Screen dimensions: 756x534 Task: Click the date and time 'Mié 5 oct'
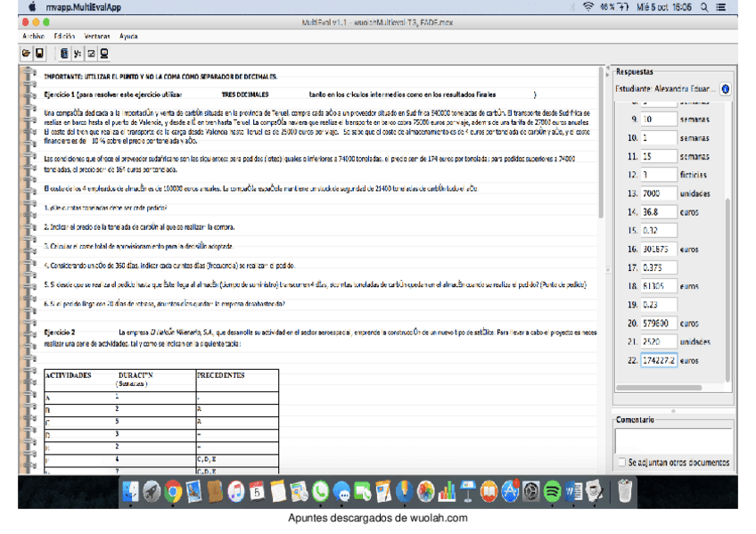[x=664, y=7]
